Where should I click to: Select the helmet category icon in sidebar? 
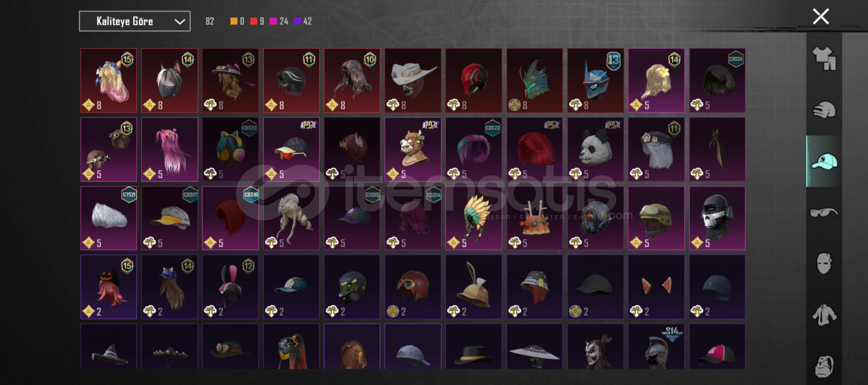click(x=824, y=110)
